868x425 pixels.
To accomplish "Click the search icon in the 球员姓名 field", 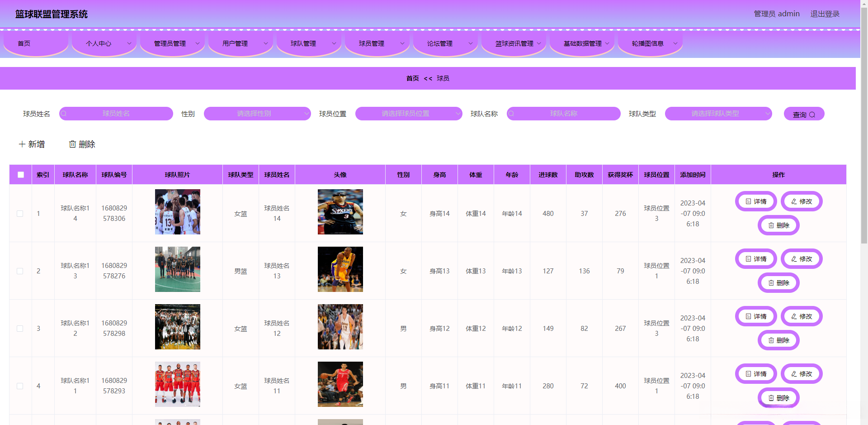I will [64, 114].
